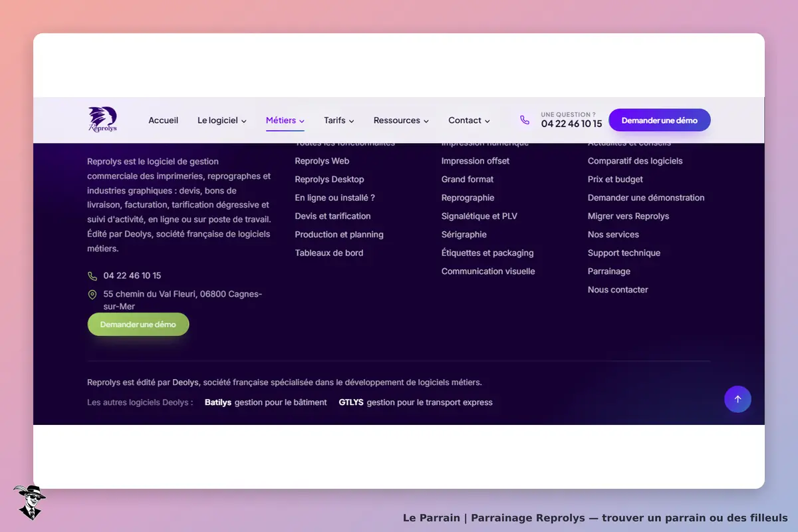Screen dimensions: 798x532
Task: Open Migrer vers Reprolys link
Action: click(x=628, y=216)
